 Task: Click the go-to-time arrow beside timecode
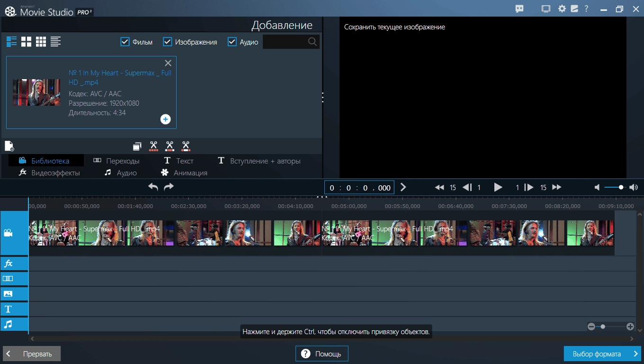pyautogui.click(x=403, y=187)
